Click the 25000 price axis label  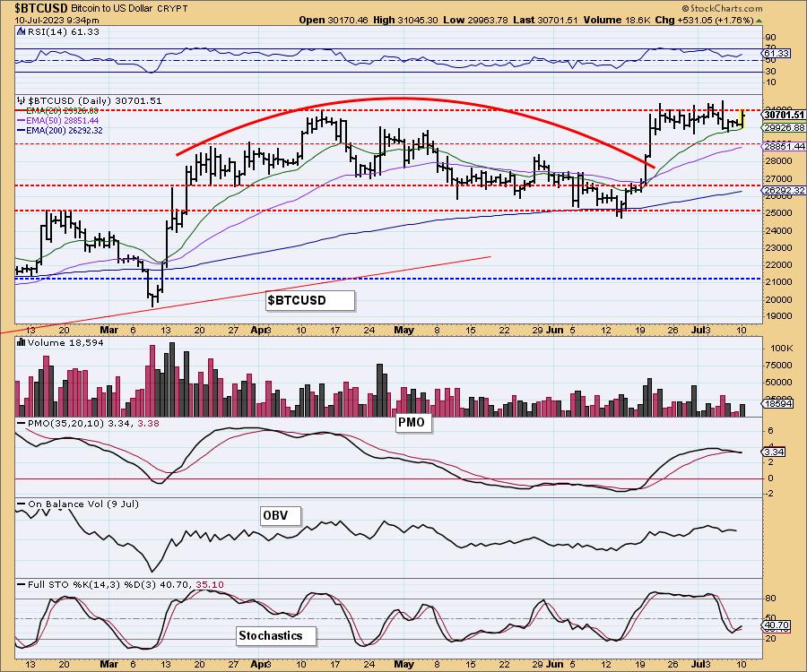(x=779, y=212)
